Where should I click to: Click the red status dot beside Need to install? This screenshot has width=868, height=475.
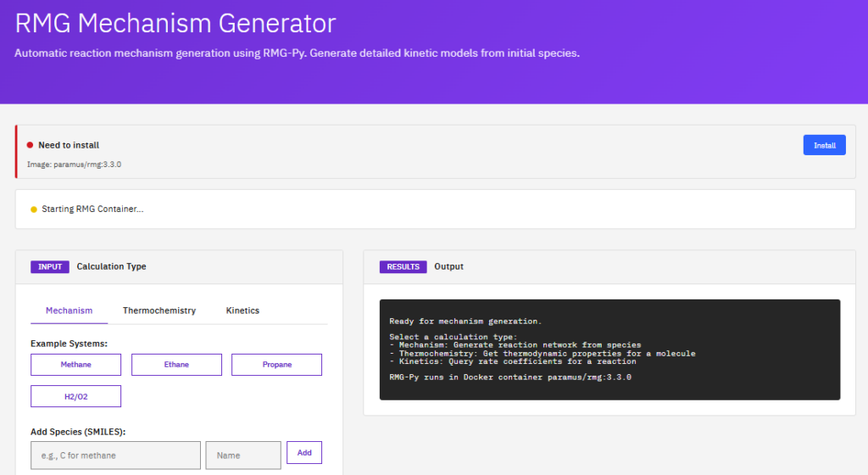click(31, 145)
